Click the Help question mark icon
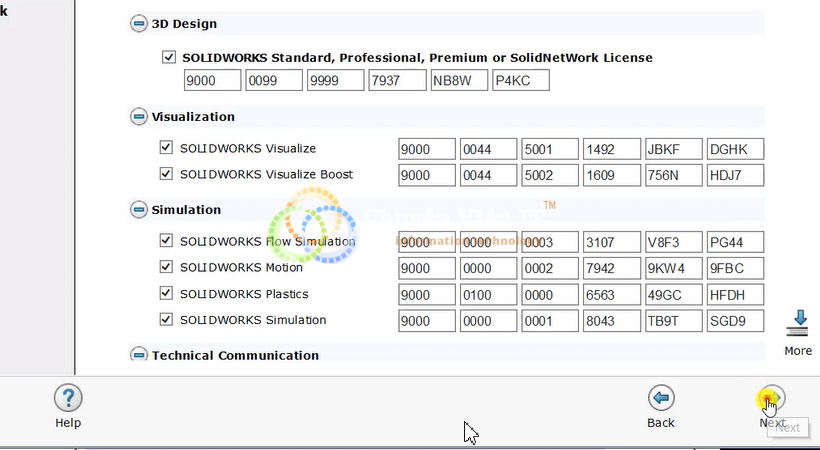The height and width of the screenshot is (450, 820). click(67, 398)
